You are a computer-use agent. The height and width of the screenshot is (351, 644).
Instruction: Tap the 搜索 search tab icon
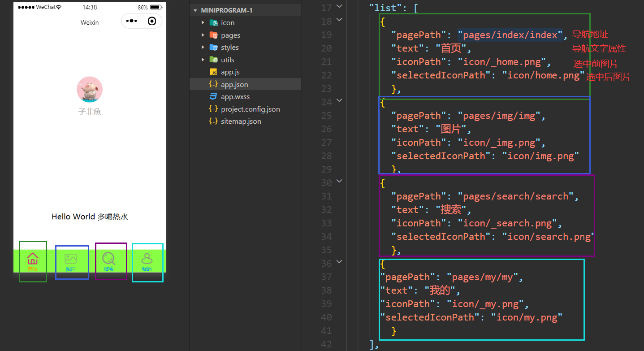click(108, 259)
